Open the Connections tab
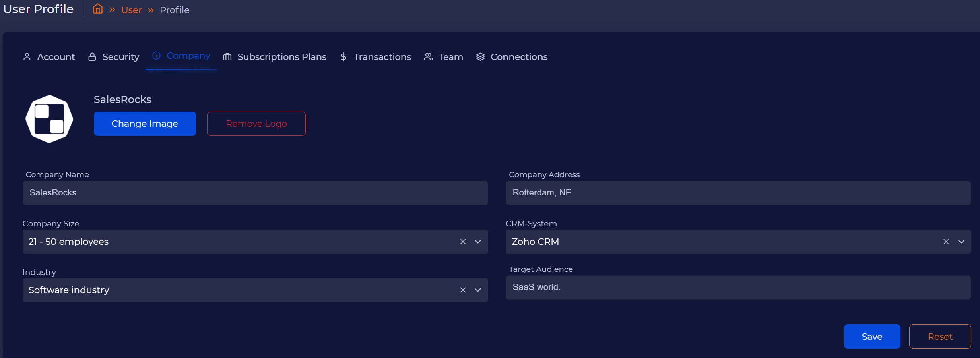Screen dimensions: 980x358 coord(512,57)
